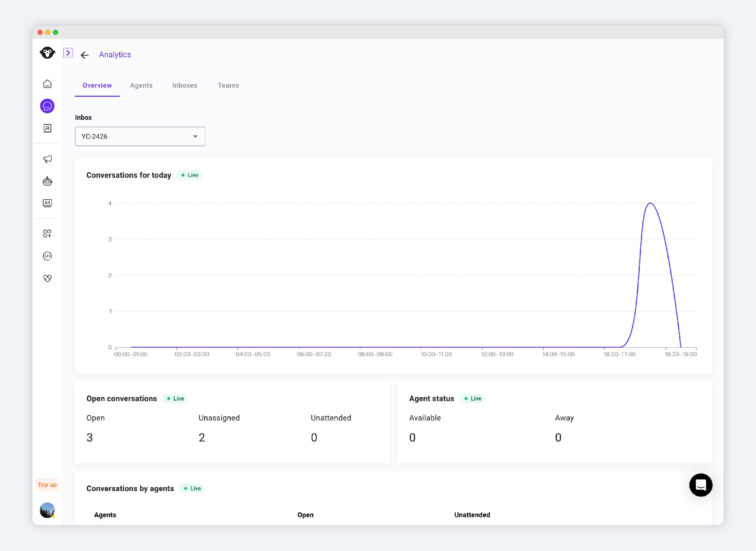The width and height of the screenshot is (756, 551).
Task: Click the monkey logo at top left
Action: click(47, 53)
